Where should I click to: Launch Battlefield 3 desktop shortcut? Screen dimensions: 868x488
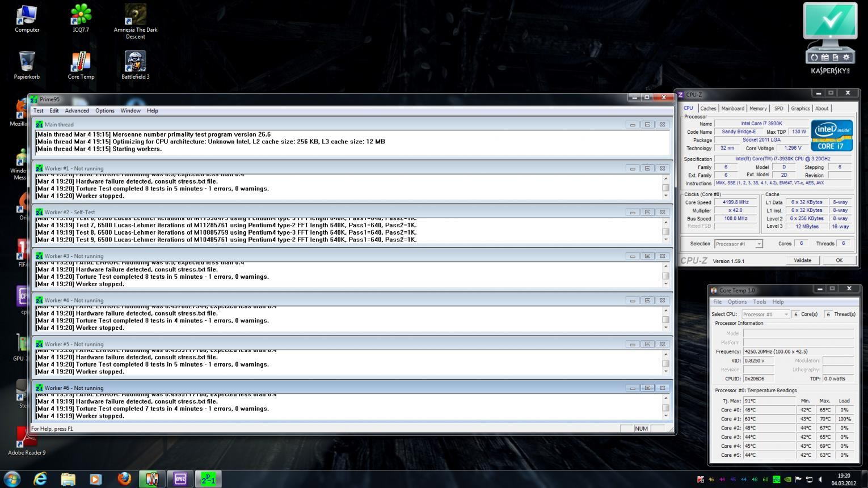point(136,65)
